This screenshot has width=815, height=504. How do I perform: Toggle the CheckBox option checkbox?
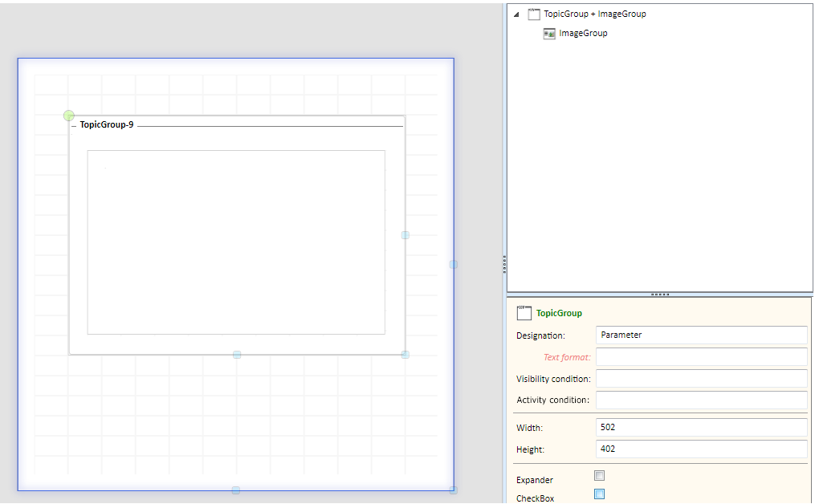coord(599,494)
